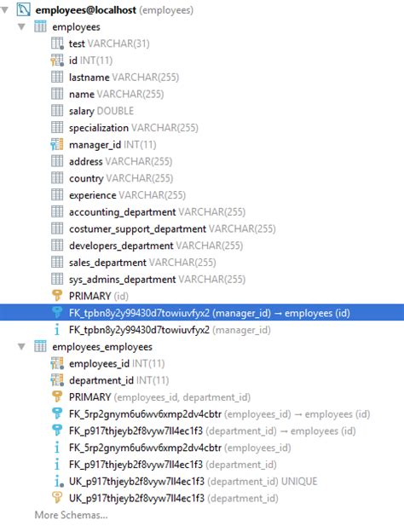Click the blue key icon of selected foreign key

pos(57,313)
